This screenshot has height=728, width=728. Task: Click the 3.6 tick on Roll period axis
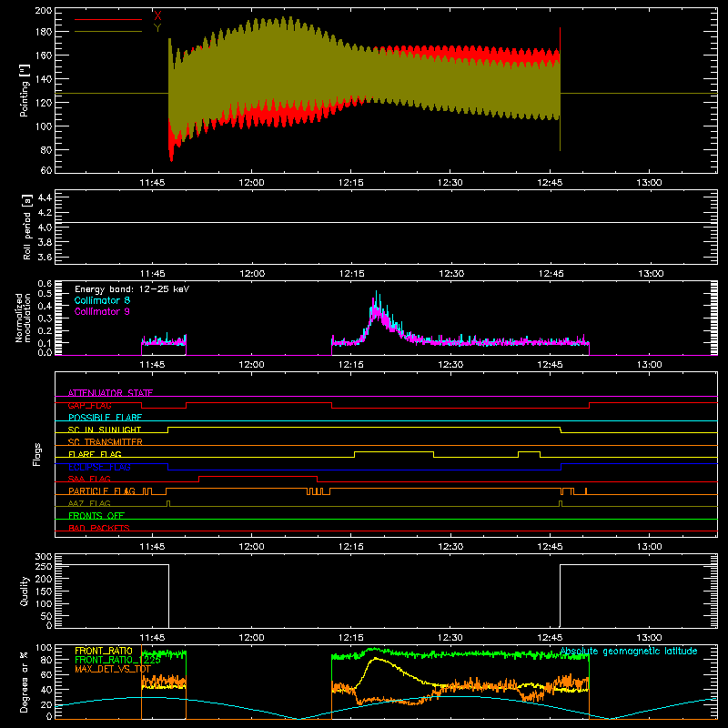pos(44,257)
